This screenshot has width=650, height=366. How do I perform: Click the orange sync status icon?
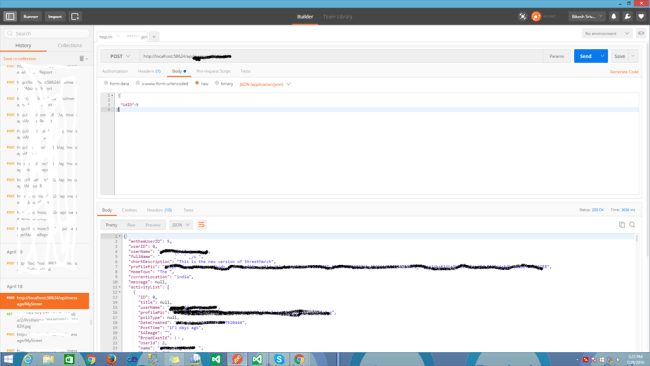(536, 17)
